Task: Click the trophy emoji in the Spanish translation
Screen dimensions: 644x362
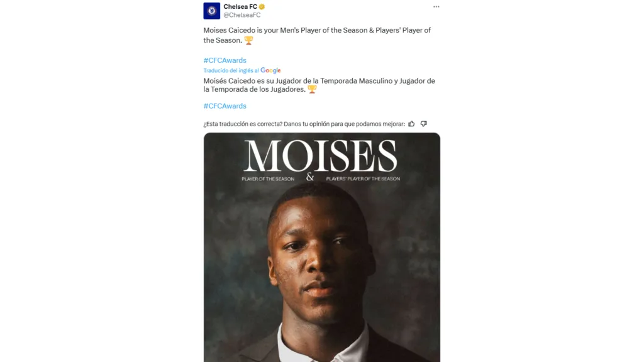Action: 312,89
